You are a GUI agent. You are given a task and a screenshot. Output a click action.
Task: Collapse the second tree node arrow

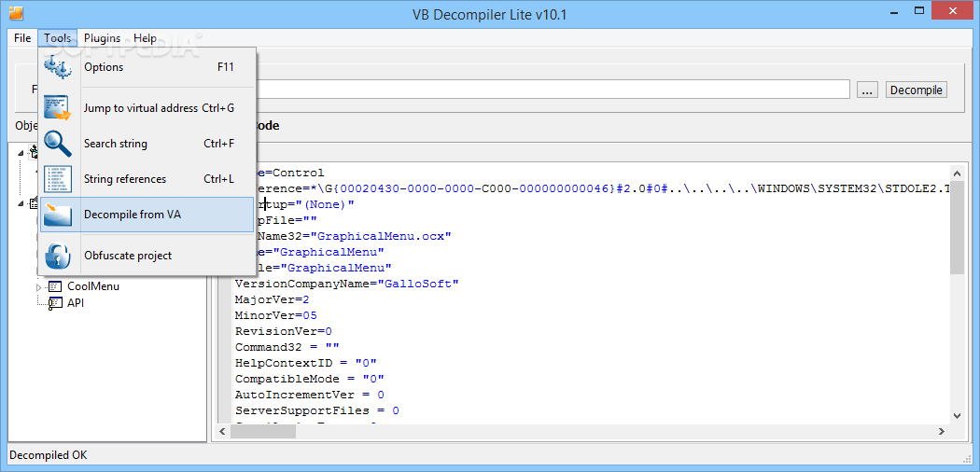(x=21, y=203)
